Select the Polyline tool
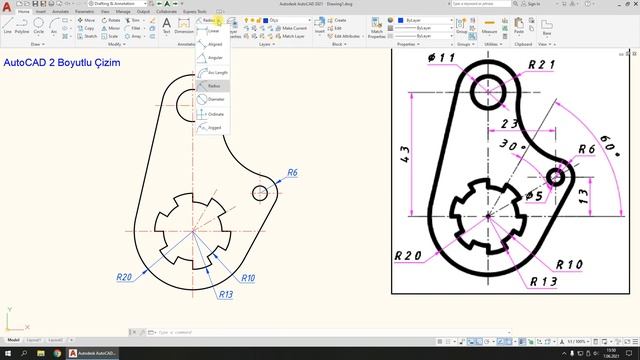Image resolution: width=640 pixels, height=360 pixels. click(22, 25)
